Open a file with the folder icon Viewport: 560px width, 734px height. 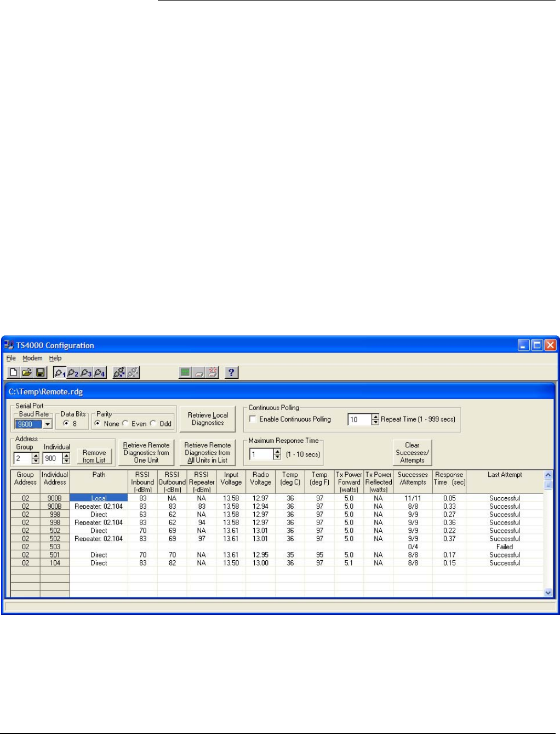point(26,373)
